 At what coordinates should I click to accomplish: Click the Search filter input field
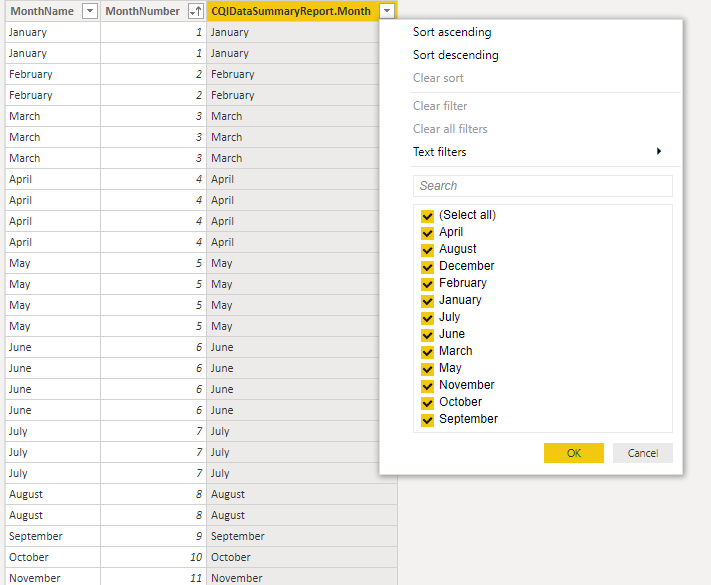coord(543,186)
